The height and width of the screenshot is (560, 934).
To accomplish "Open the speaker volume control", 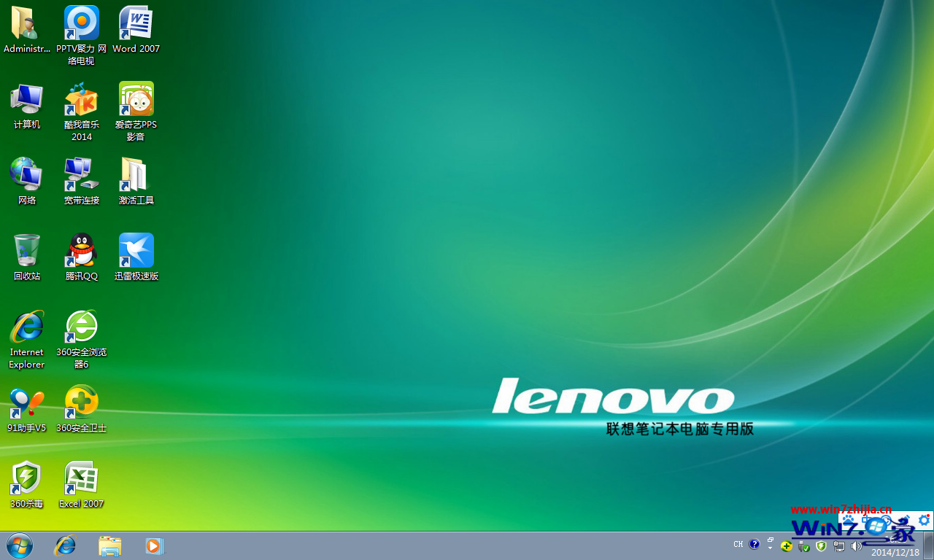I will [x=857, y=545].
